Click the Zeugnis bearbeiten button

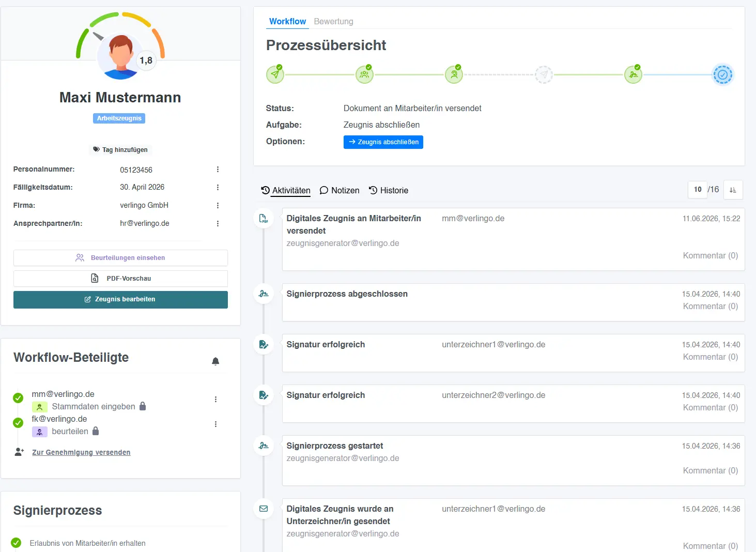120,300
